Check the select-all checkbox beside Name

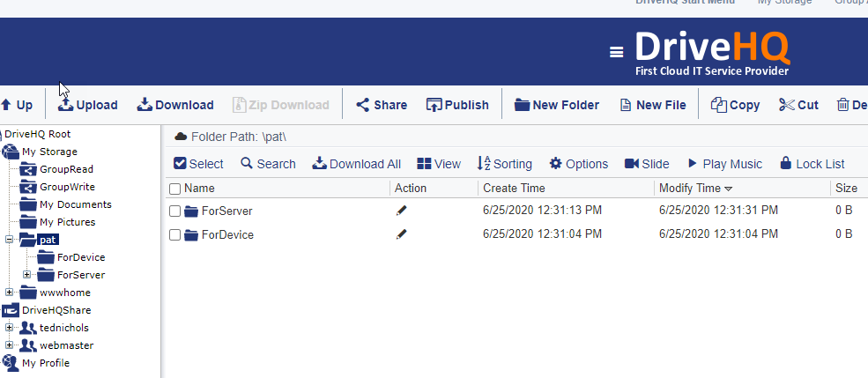click(x=175, y=189)
